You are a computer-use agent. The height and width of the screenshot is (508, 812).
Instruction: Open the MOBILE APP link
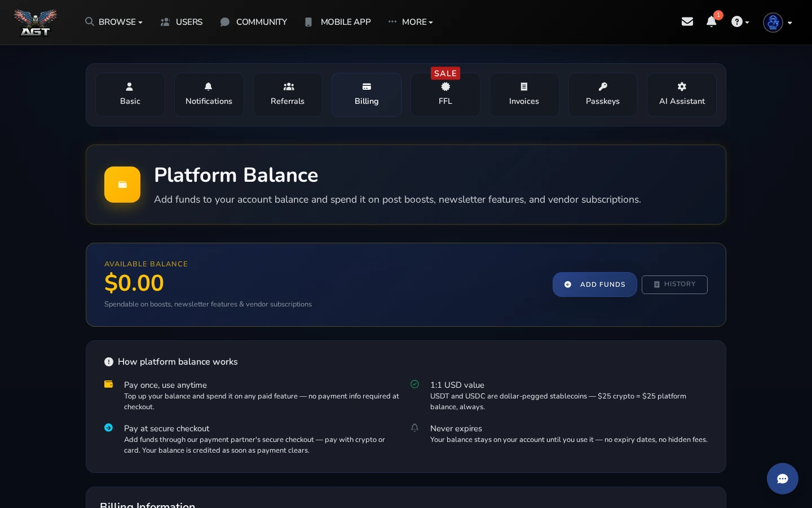coord(338,22)
